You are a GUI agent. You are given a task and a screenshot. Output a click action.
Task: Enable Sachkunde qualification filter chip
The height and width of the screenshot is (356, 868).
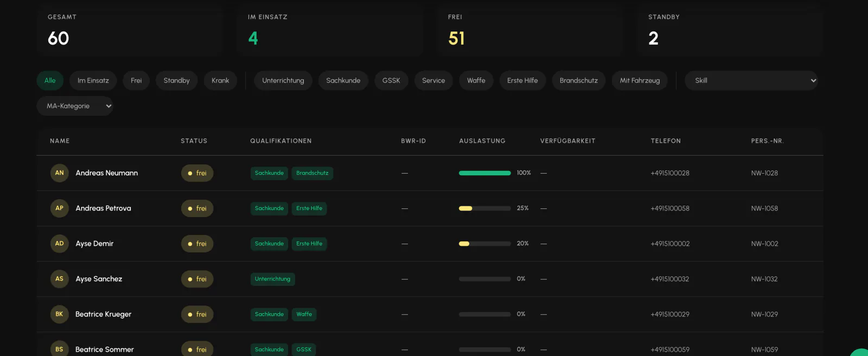343,80
